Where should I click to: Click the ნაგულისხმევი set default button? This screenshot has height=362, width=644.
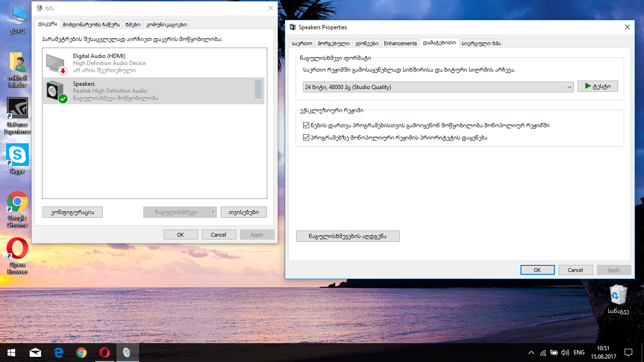176,212
